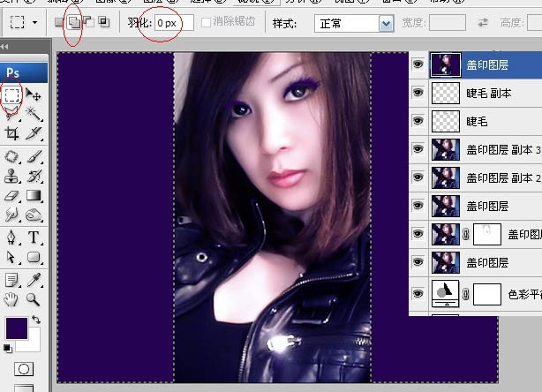Toggle link icon on masked 盖印图层 layer
This screenshot has height=392, width=542.
[x=465, y=234]
